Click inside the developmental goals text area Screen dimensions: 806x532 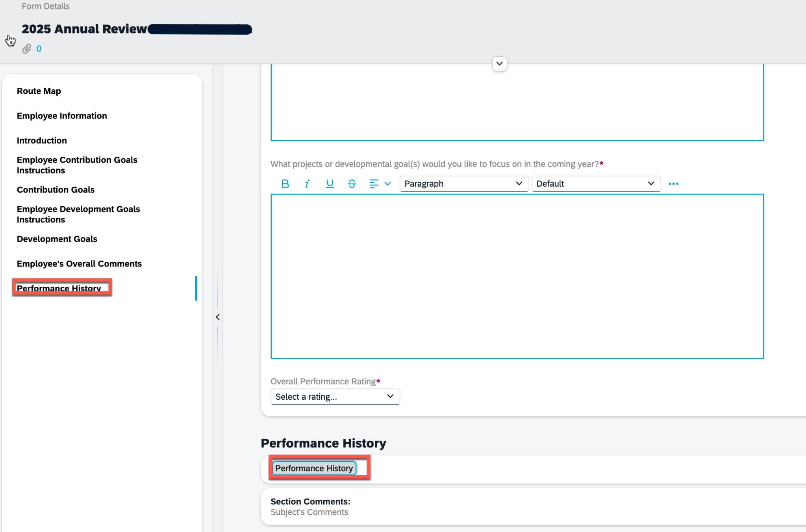(517, 276)
